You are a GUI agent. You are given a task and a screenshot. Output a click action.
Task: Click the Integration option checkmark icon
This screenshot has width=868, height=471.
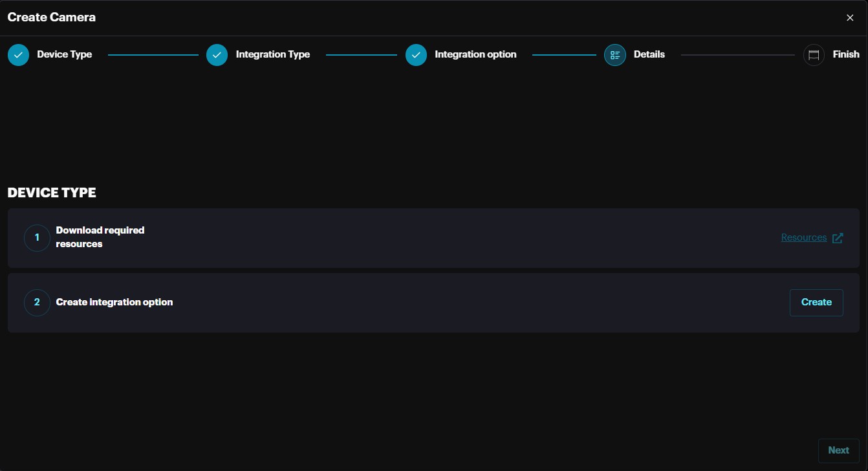tap(417, 55)
